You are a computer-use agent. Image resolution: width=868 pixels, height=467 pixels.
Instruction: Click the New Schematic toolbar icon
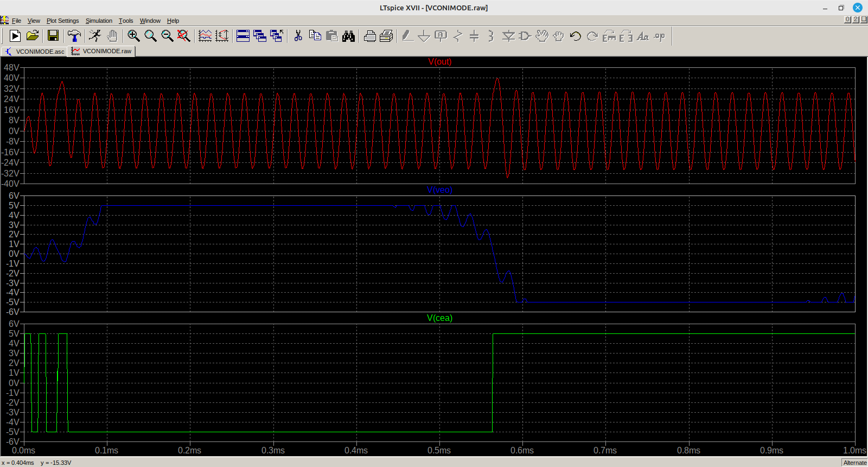[x=15, y=36]
